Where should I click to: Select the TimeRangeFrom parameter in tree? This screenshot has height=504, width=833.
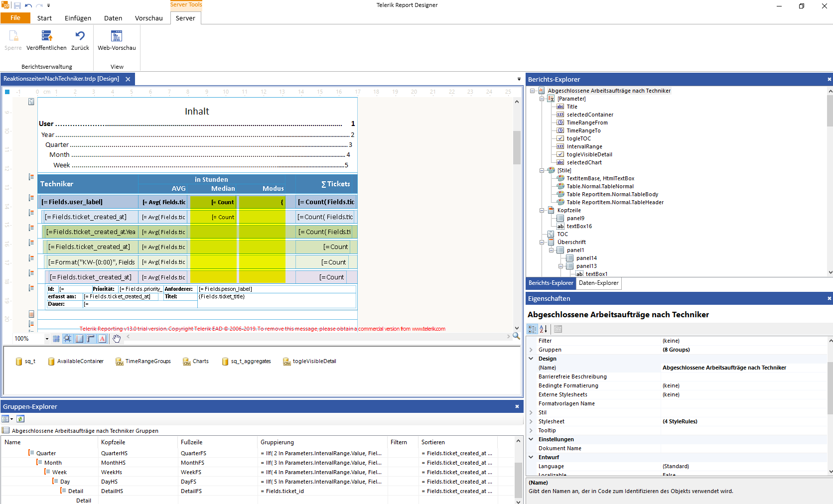pyautogui.click(x=587, y=123)
